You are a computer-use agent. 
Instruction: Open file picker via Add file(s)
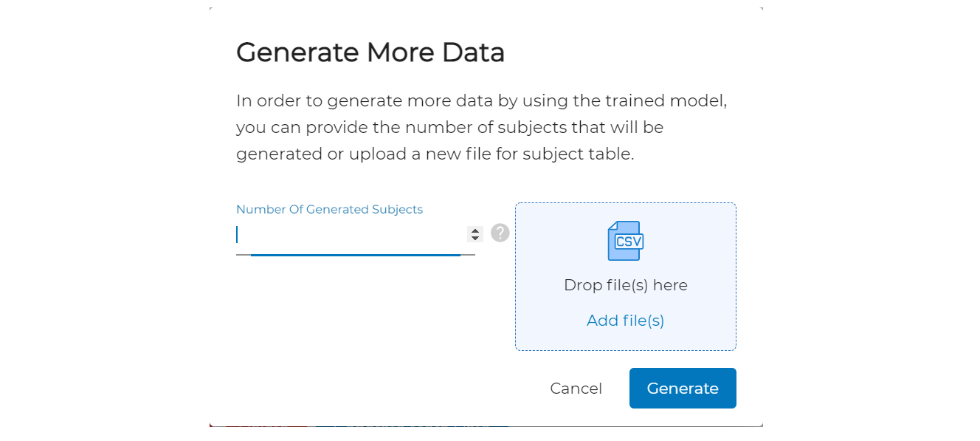[625, 321]
